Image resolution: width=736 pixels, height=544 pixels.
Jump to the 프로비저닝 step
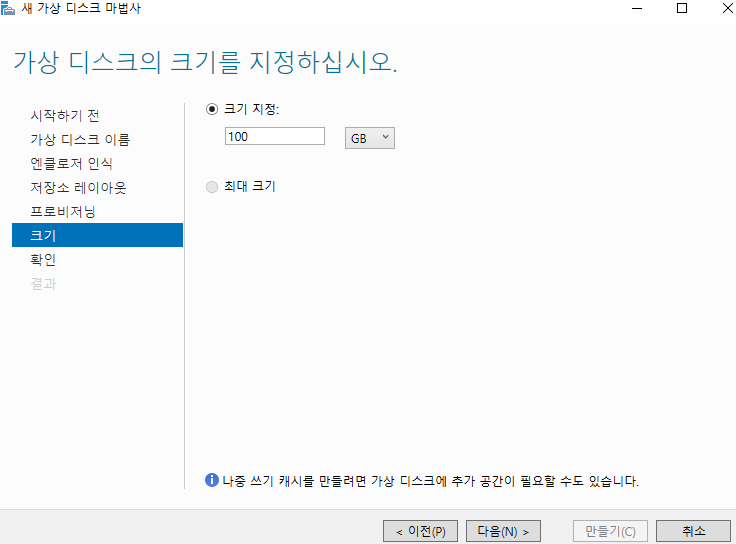[63, 212]
